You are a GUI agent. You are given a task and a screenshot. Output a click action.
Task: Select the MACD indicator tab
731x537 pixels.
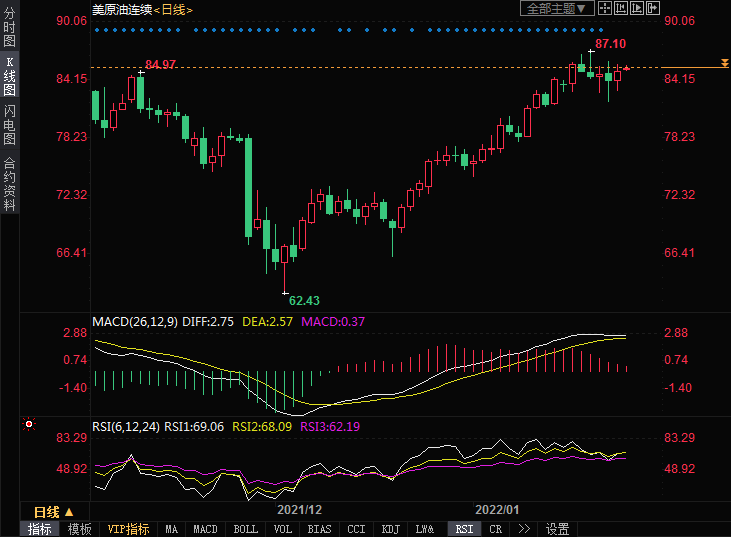tap(205, 529)
